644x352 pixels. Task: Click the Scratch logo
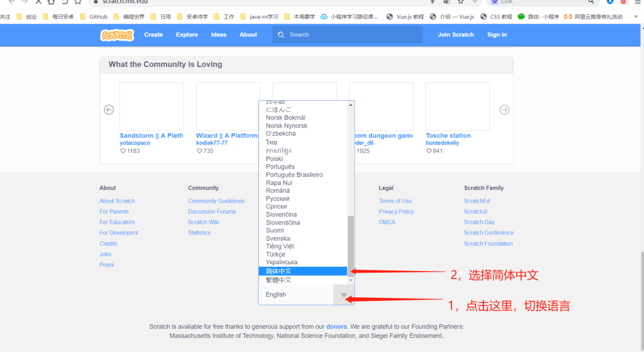(117, 35)
